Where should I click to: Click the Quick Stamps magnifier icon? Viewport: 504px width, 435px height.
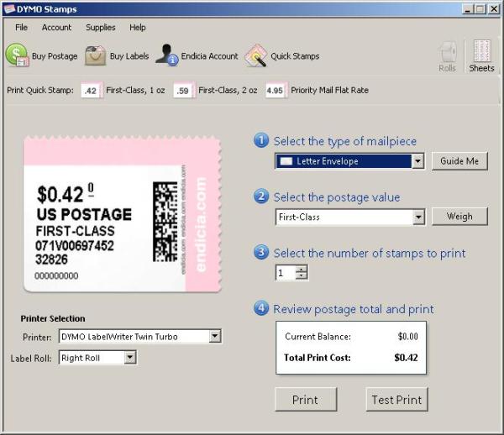(x=256, y=55)
